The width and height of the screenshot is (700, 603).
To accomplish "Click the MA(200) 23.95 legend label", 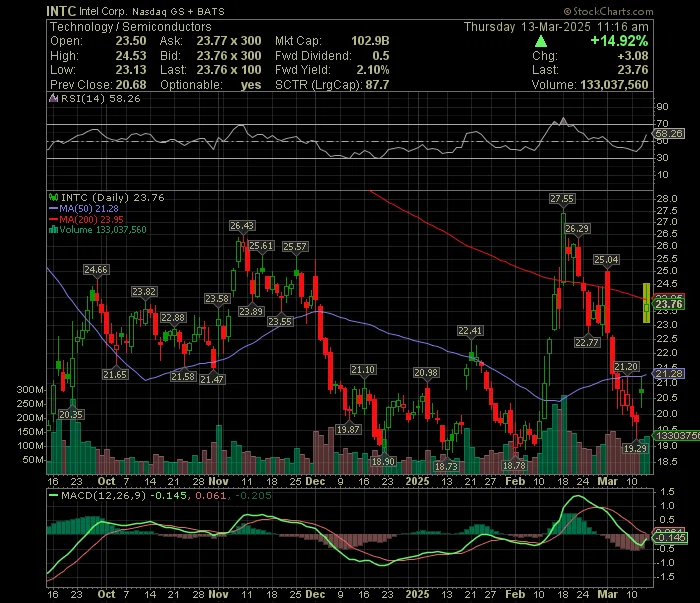I will pos(92,220).
